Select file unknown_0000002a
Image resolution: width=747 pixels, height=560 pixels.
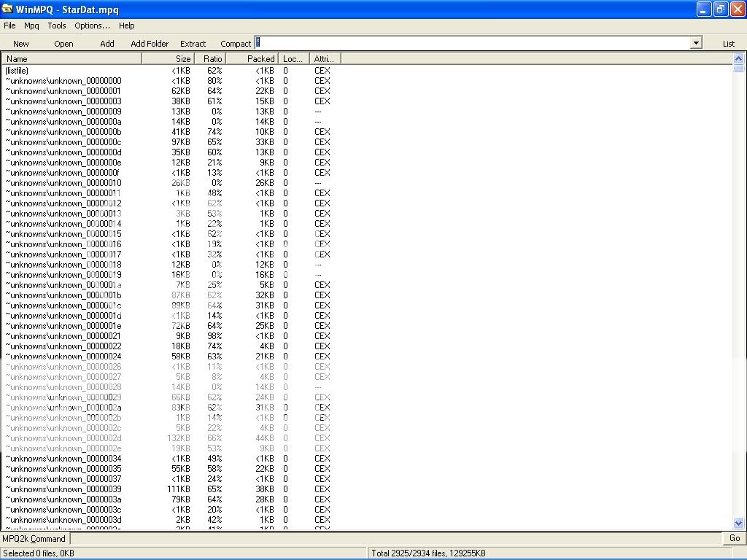[x=63, y=408]
